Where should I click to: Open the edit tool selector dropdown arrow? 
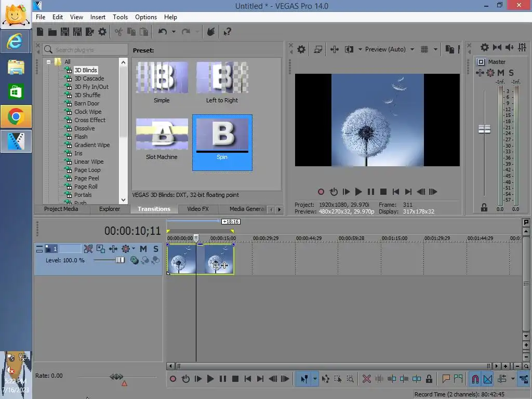pos(315,379)
